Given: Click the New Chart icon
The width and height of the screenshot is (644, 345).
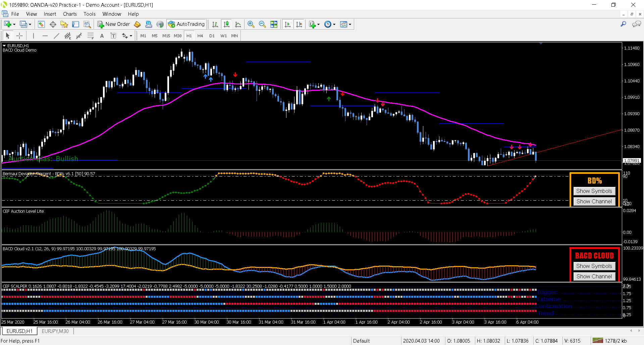Looking at the screenshot, I should pyautogui.click(x=8, y=24).
